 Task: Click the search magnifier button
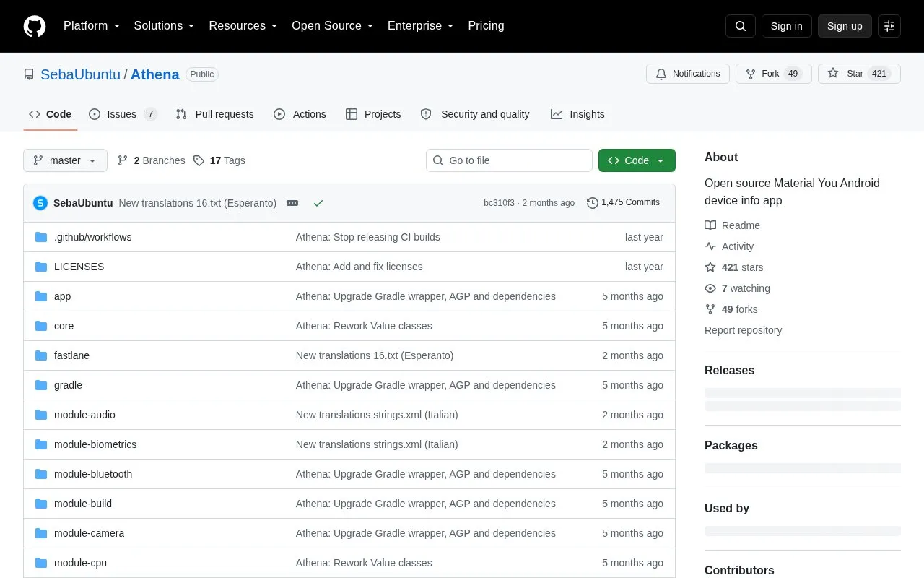(x=741, y=26)
